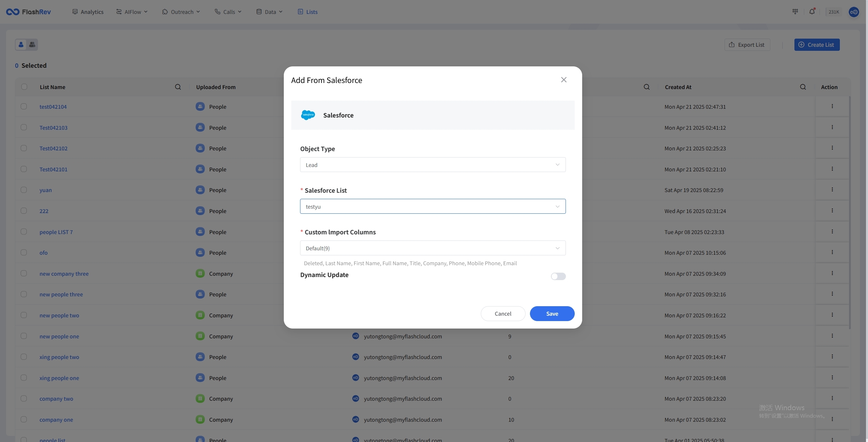Click the List Name search icon
Viewport: 868px width, 442px height.
178,87
